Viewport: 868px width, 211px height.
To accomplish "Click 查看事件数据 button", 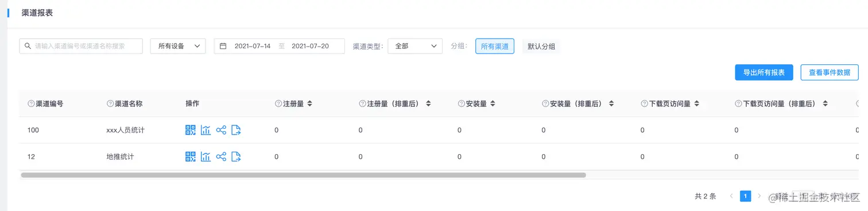I will pos(830,72).
